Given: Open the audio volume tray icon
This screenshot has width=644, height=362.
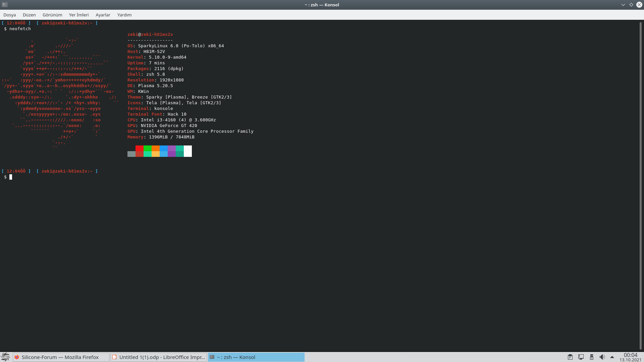Looking at the screenshot, I should coord(602,357).
